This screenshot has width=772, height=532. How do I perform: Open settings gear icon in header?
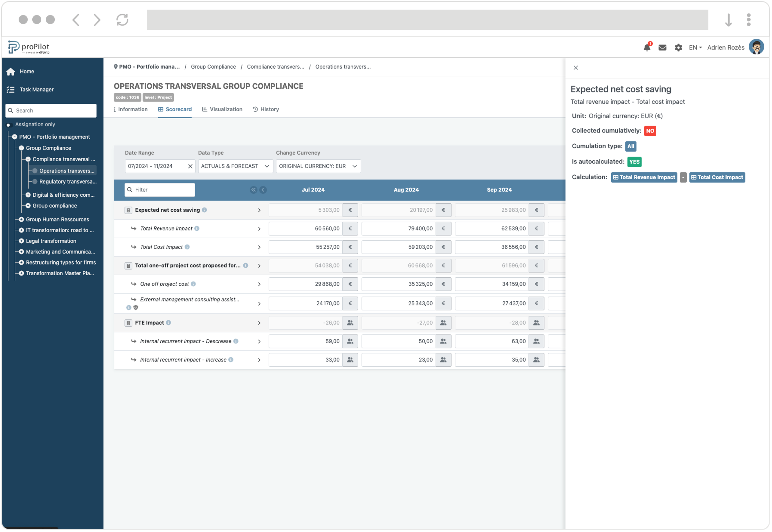[x=678, y=48]
